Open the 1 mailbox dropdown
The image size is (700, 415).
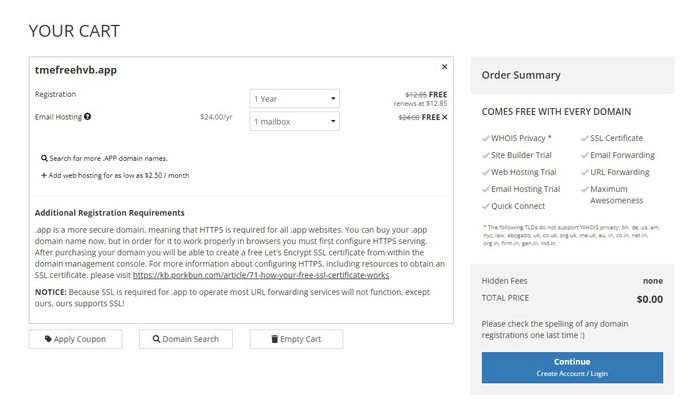pos(294,121)
